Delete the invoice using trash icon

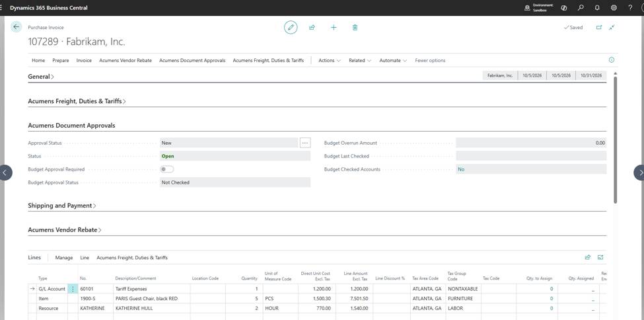pyautogui.click(x=355, y=28)
